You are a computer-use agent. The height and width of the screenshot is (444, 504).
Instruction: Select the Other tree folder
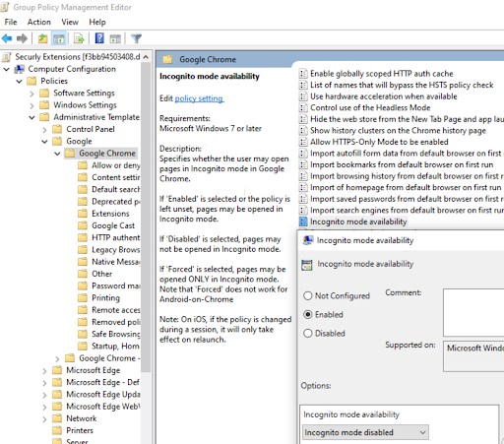[x=101, y=274]
